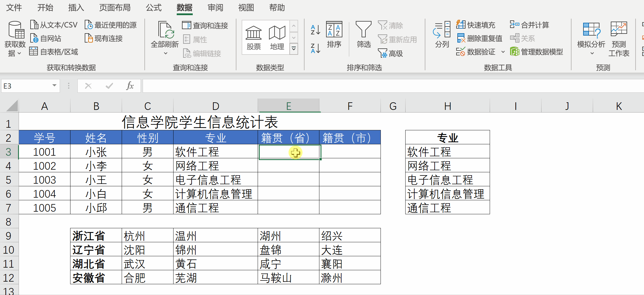Create 预测工作表 forecast sheet
The height and width of the screenshot is (295, 644).
tap(619, 39)
